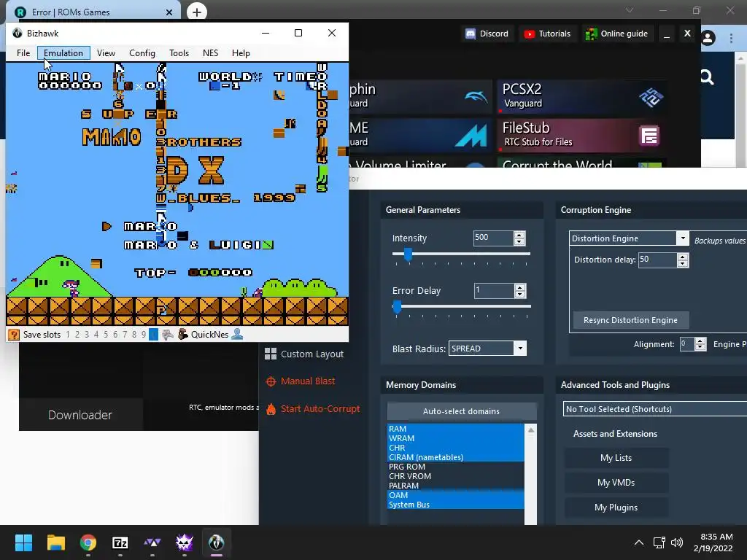Open Bizhawk Emulation menu
This screenshot has width=747, height=560.
(63, 52)
